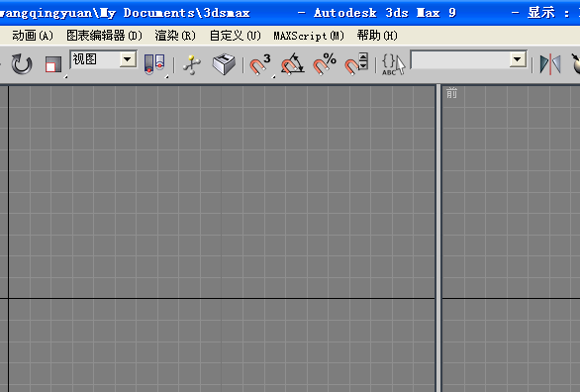This screenshot has width=580, height=392.
Task: Open the 自定义(U) menu
Action: click(236, 36)
